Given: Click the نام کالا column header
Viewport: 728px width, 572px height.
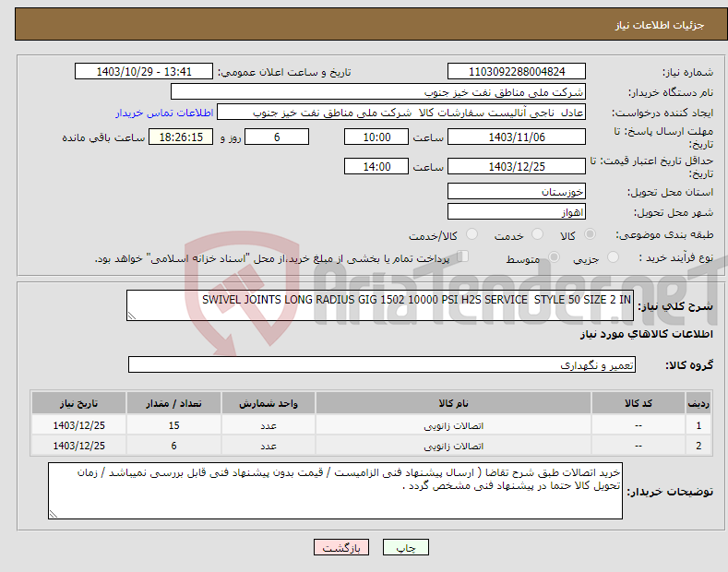Looking at the screenshot, I should pyautogui.click(x=453, y=403).
